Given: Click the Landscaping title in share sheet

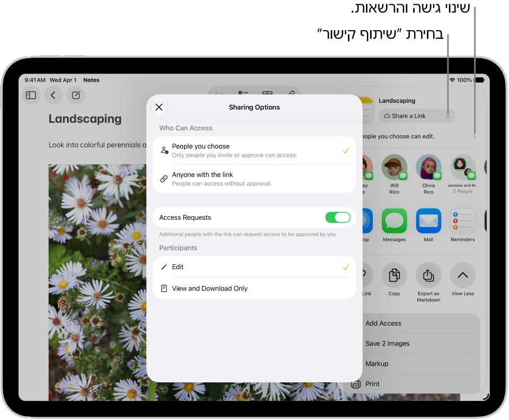Looking at the screenshot, I should [397, 101].
